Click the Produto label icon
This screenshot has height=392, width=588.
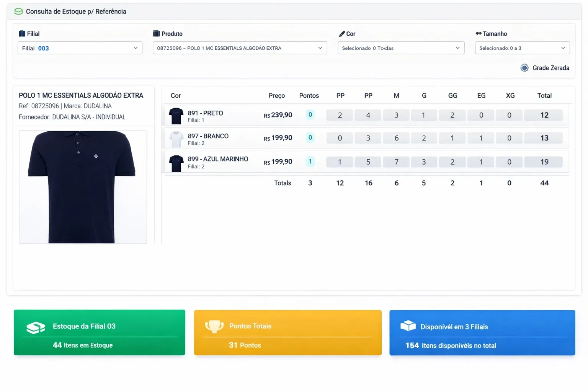click(156, 34)
